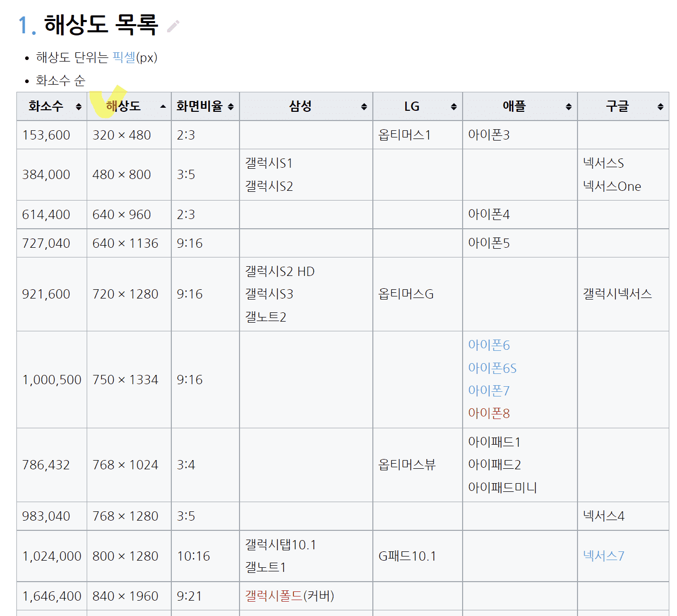Screen dimensions: 677x616
Task: Click the 넥서스One text
Action: pyautogui.click(x=612, y=186)
